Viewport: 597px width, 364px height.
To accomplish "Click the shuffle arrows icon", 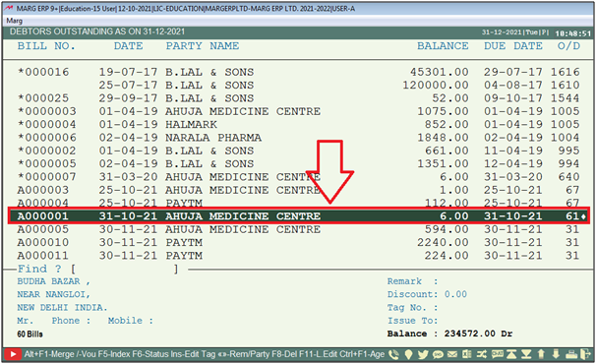I will point(482,354).
